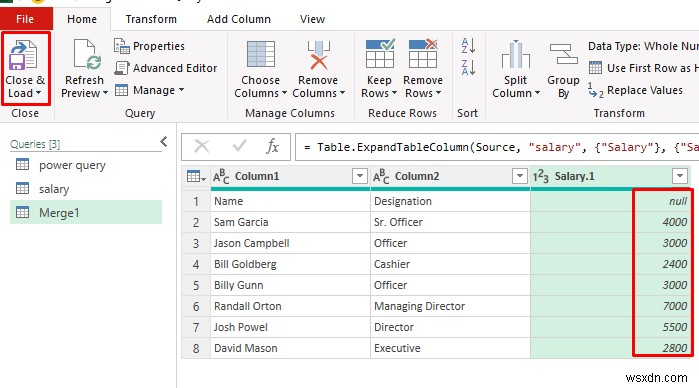Collapse the Queries pane
Screen dimensions: 699x388
click(x=164, y=142)
